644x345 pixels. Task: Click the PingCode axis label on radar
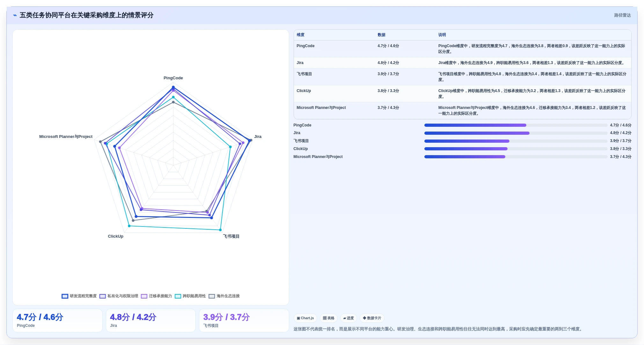pyautogui.click(x=173, y=78)
